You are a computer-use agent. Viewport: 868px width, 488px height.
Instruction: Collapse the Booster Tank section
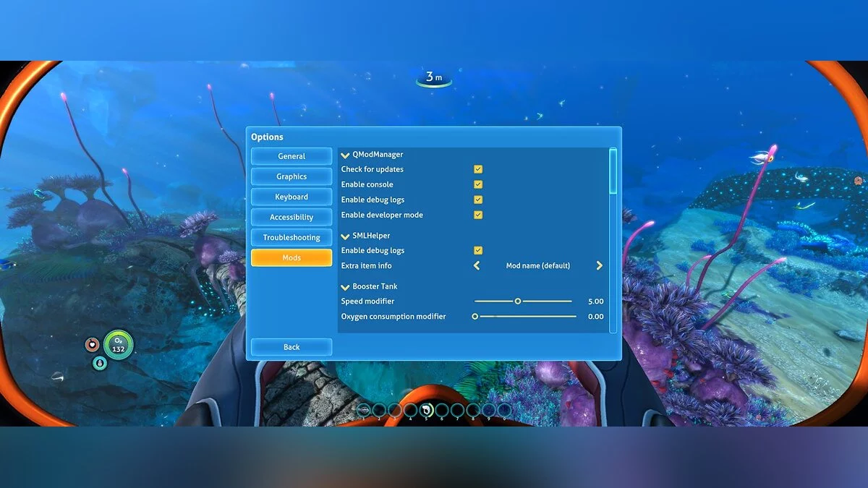346,286
